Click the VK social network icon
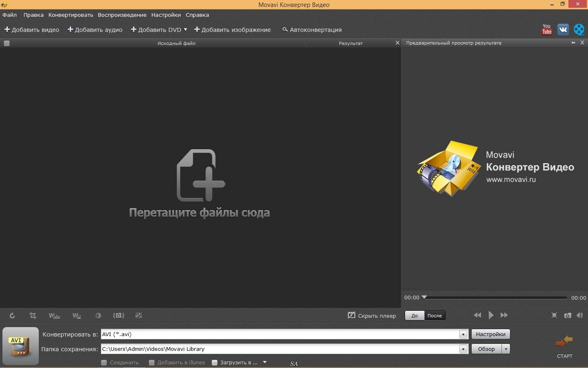The width and height of the screenshot is (588, 368). click(563, 29)
